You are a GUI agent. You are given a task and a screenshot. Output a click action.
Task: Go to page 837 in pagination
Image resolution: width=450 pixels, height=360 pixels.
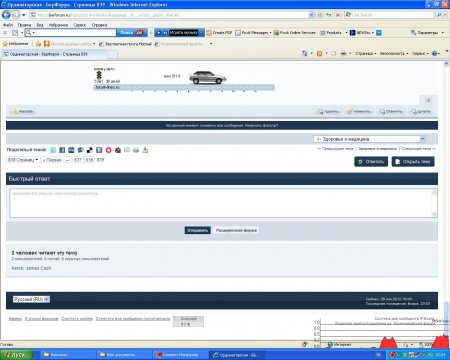78,160
